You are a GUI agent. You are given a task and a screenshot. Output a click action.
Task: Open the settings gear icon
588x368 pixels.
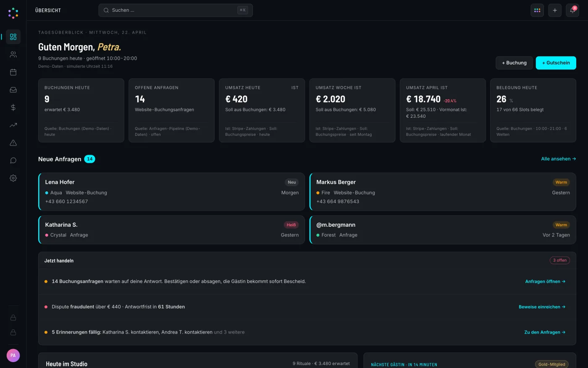[x=13, y=178]
